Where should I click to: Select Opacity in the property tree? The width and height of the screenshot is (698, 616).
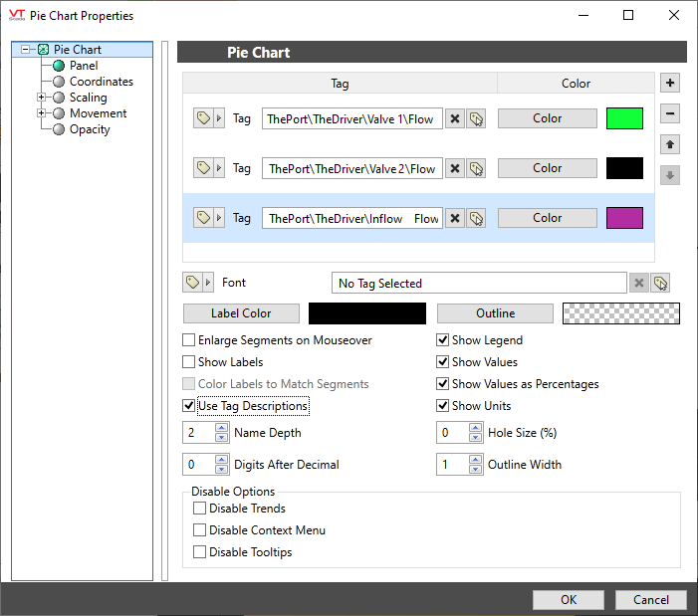(x=90, y=129)
